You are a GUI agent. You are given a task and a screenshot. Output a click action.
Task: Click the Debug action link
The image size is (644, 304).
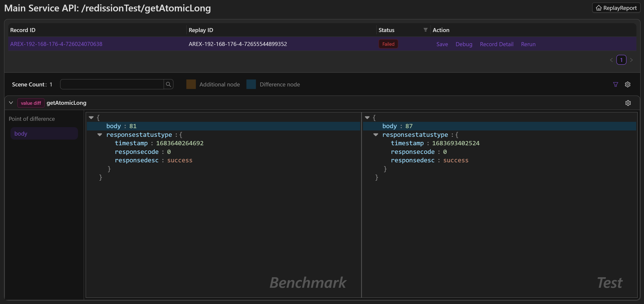[464, 44]
